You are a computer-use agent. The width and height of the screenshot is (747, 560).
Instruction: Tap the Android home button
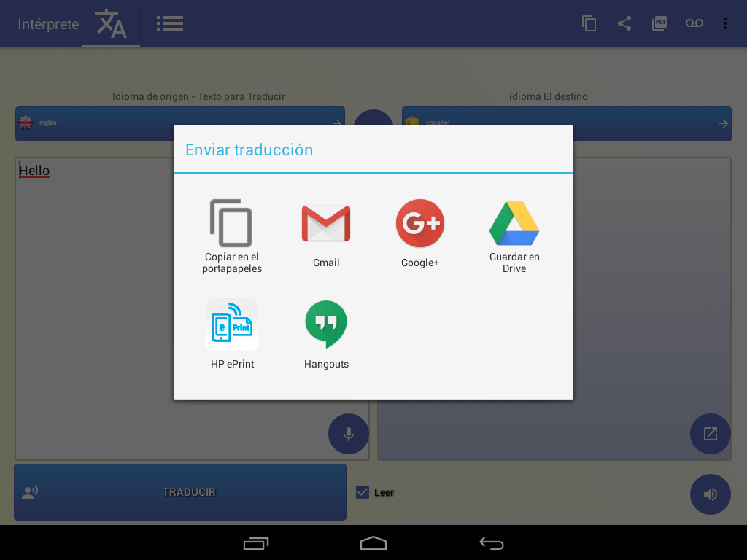pos(373,542)
